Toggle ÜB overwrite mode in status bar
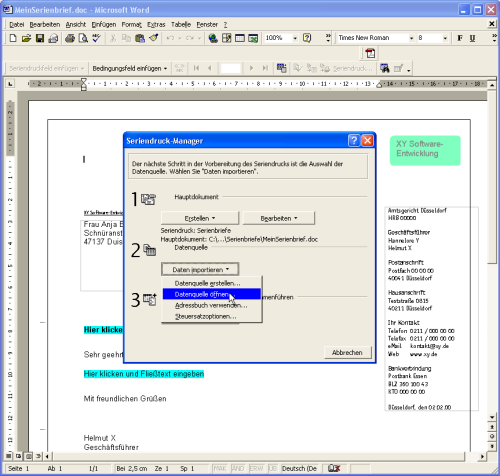This screenshot has height=476, width=500. click(x=273, y=468)
